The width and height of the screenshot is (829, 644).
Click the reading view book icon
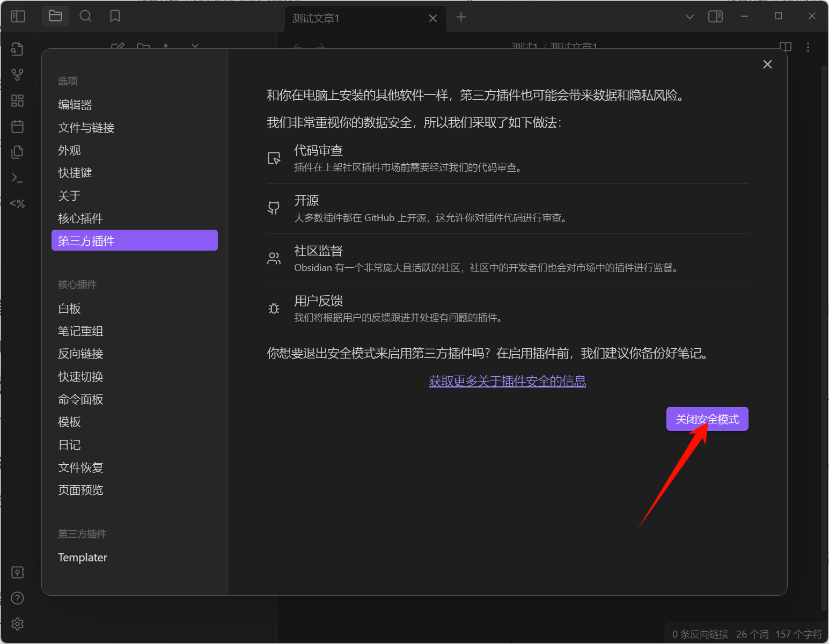pyautogui.click(x=785, y=47)
